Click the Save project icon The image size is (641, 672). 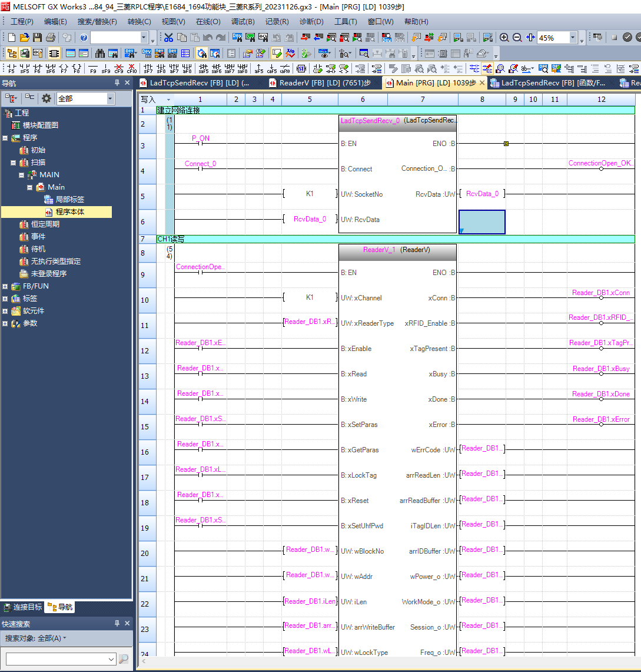(37, 38)
